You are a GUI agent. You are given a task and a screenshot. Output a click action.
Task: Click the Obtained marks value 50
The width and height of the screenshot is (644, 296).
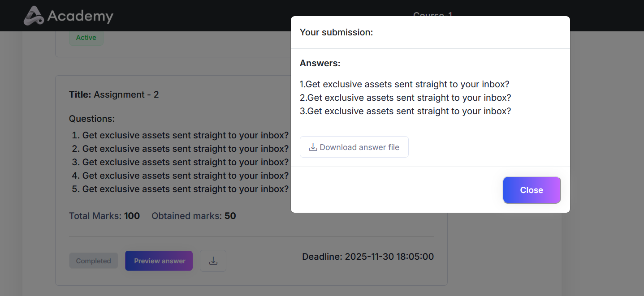point(230,216)
